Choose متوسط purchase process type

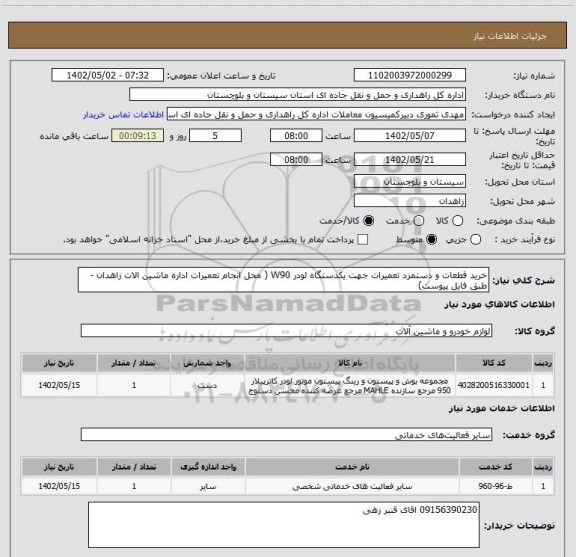click(x=432, y=240)
